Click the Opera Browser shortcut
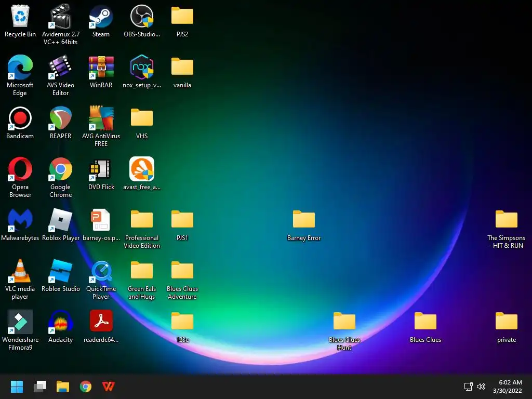This screenshot has width=532, height=399. pos(20,169)
